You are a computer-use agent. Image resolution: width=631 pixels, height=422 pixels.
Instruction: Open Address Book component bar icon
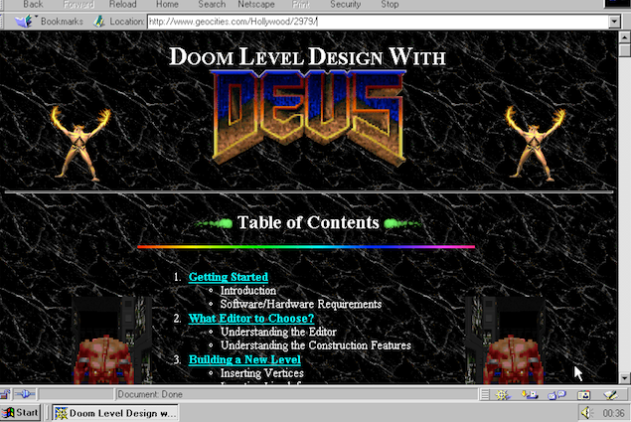[584, 395]
